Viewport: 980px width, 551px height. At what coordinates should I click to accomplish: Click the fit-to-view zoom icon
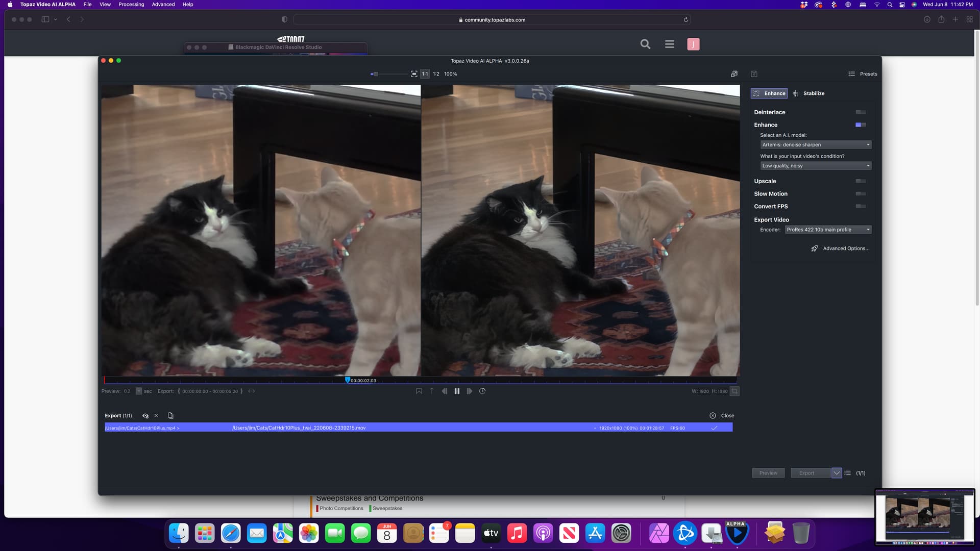click(414, 74)
